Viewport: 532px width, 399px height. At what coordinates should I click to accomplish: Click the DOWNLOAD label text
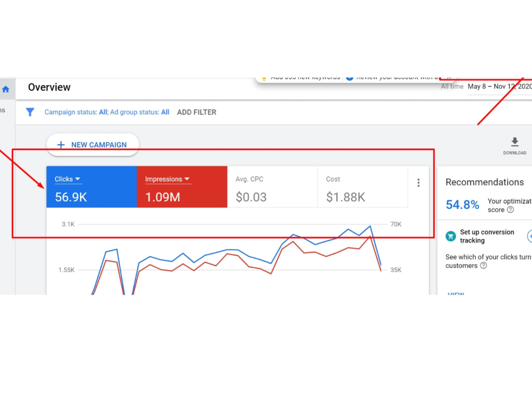[514, 153]
